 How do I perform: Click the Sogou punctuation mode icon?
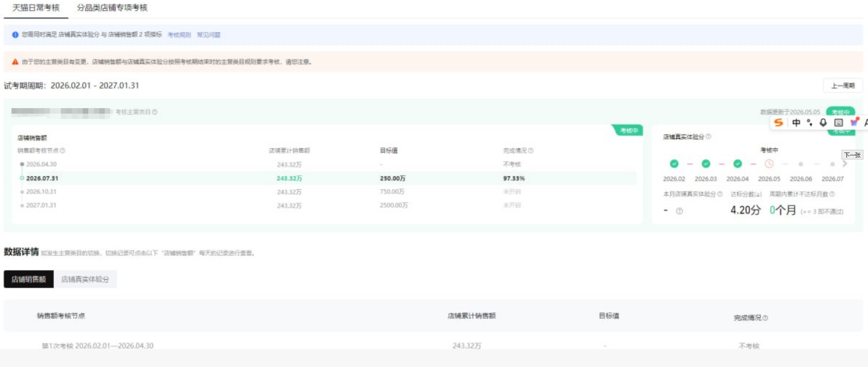(809, 122)
